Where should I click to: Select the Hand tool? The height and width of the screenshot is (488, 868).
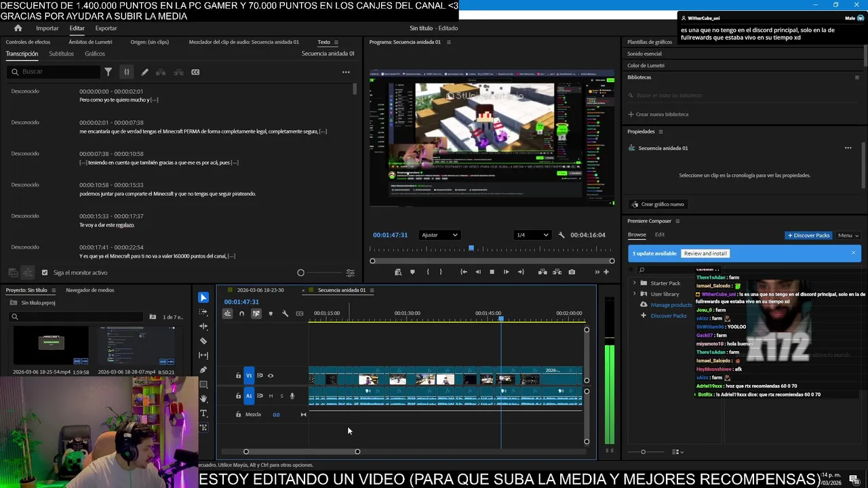click(203, 399)
